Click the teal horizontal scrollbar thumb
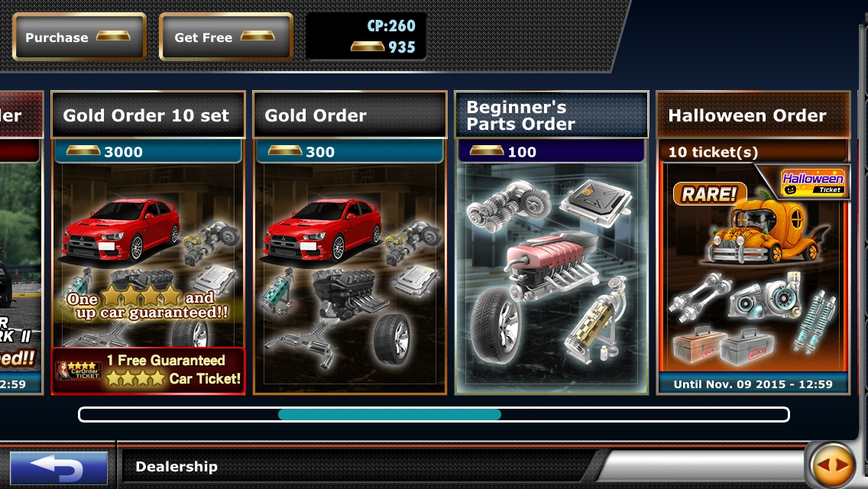868x489 pixels. click(x=389, y=414)
